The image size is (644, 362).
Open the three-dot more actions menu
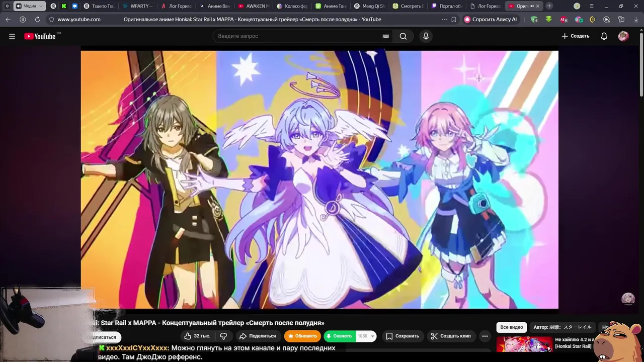[485, 336]
